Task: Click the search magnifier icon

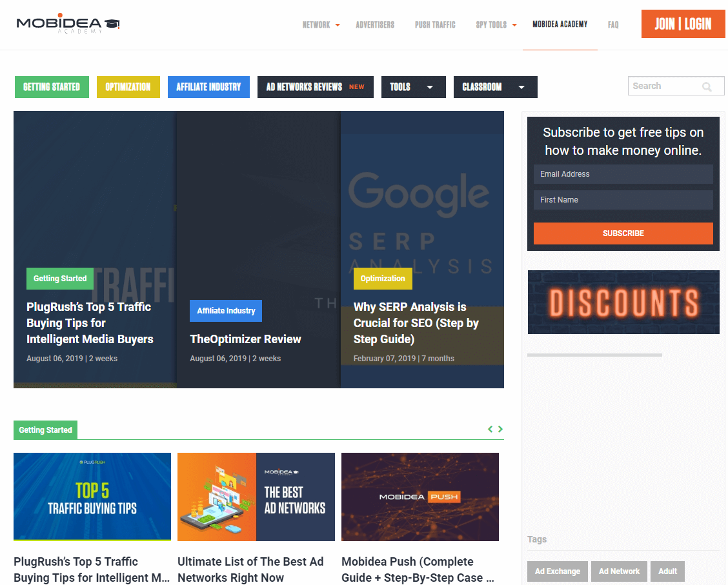Action: tap(707, 86)
